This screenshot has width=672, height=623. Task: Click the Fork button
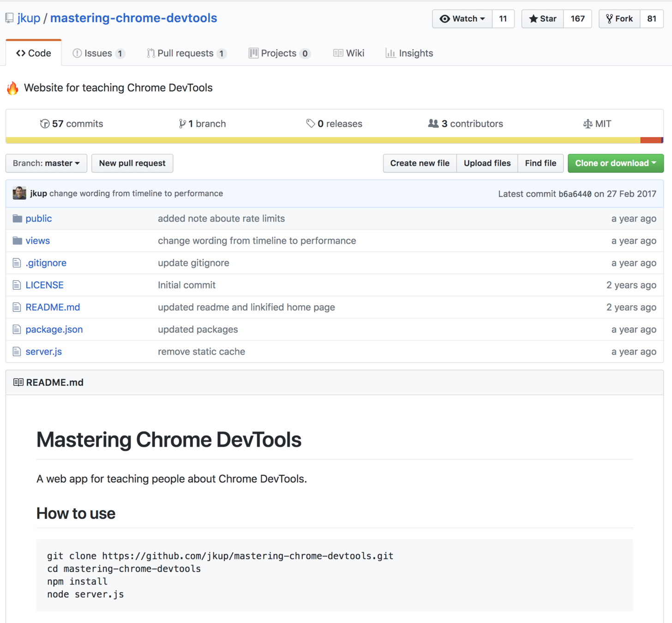tap(619, 18)
